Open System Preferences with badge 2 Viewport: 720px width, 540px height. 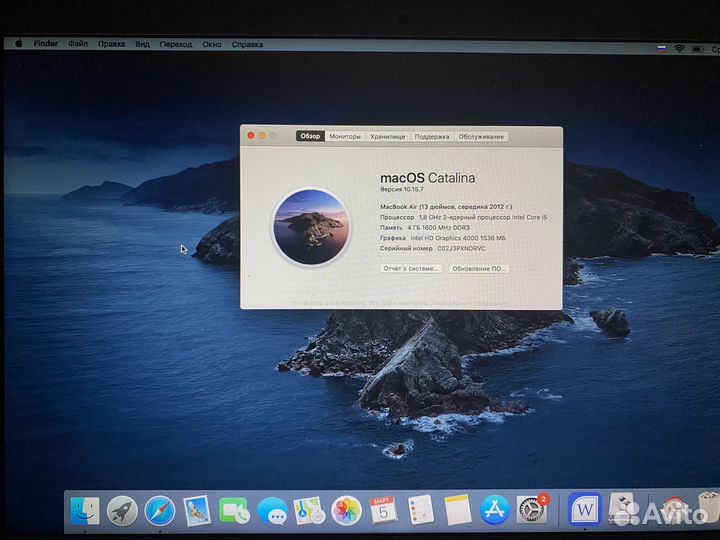pyautogui.click(x=531, y=510)
